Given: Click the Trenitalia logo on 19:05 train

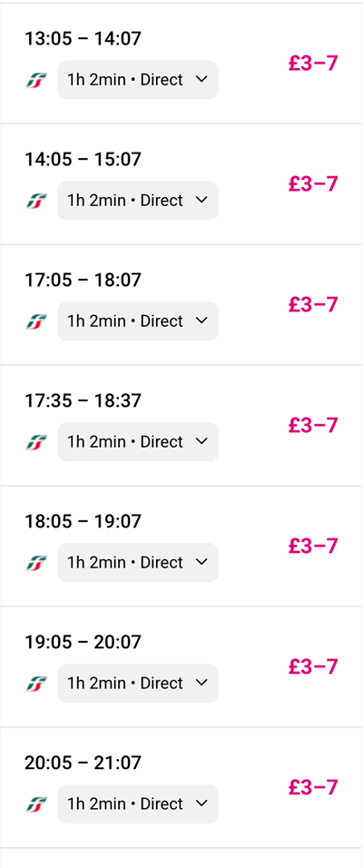Looking at the screenshot, I should pos(36,684).
